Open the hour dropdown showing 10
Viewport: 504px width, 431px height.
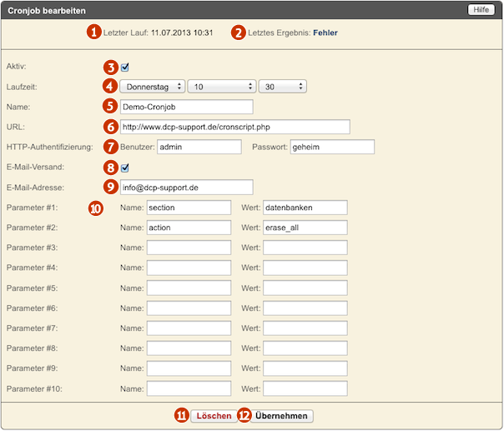pos(222,87)
